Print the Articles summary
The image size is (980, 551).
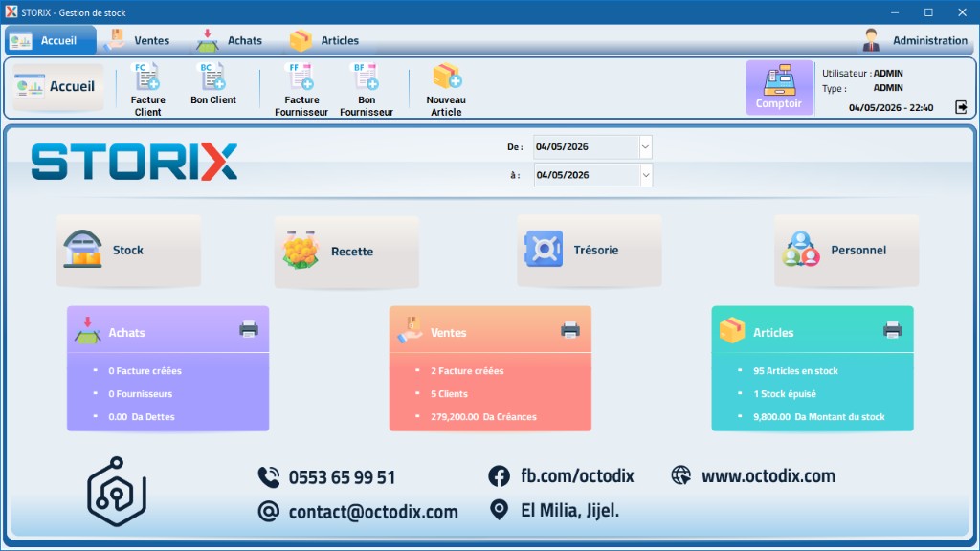pos(893,329)
